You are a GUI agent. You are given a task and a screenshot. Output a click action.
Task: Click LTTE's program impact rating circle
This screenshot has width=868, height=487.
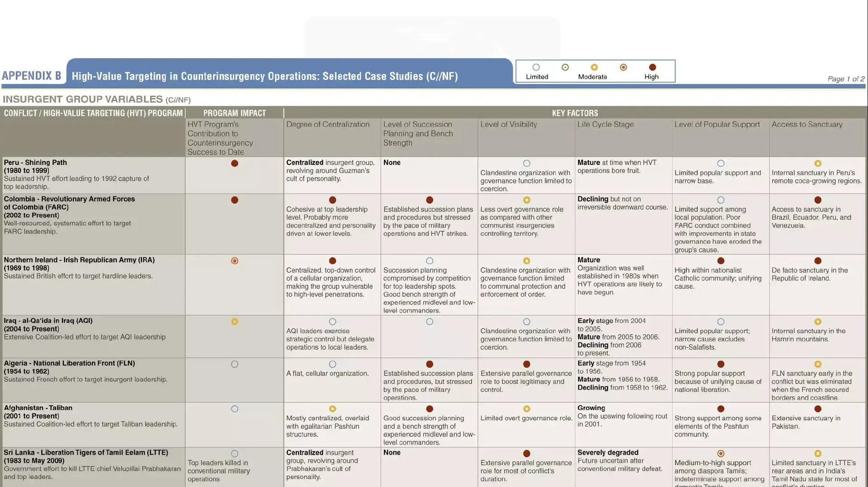coord(235,454)
